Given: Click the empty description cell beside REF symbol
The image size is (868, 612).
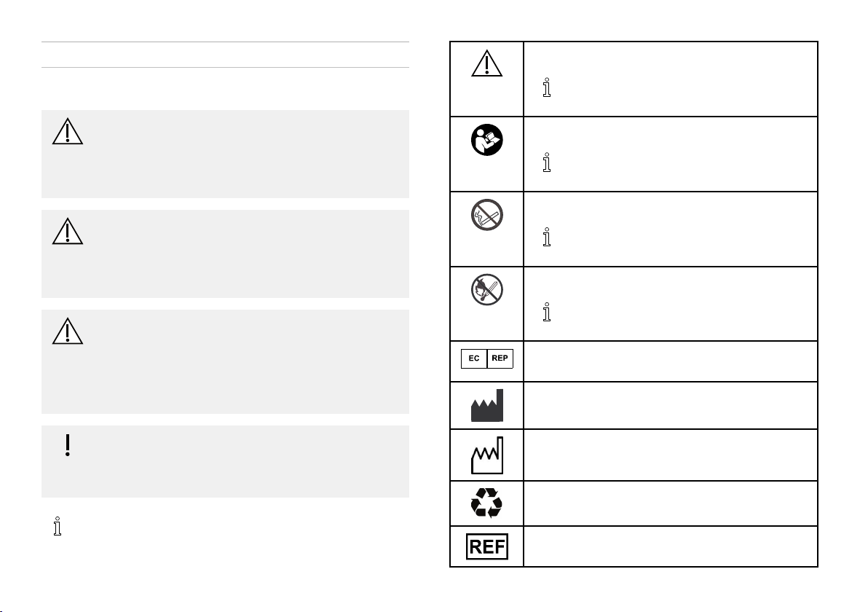Looking at the screenshot, I should (671, 546).
